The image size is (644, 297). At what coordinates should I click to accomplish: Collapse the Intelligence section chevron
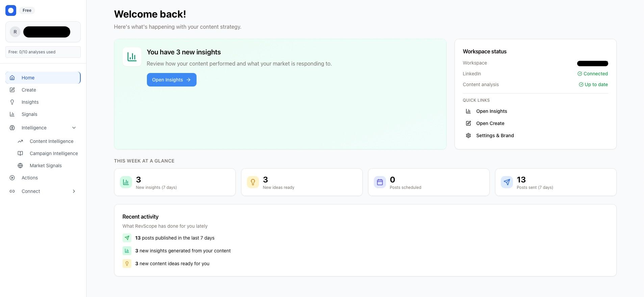coord(74,128)
